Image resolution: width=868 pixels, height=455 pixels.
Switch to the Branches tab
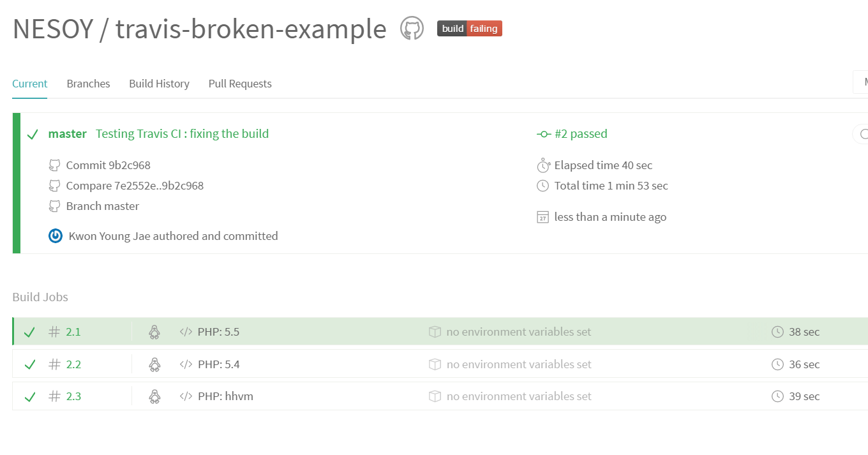tap(88, 84)
